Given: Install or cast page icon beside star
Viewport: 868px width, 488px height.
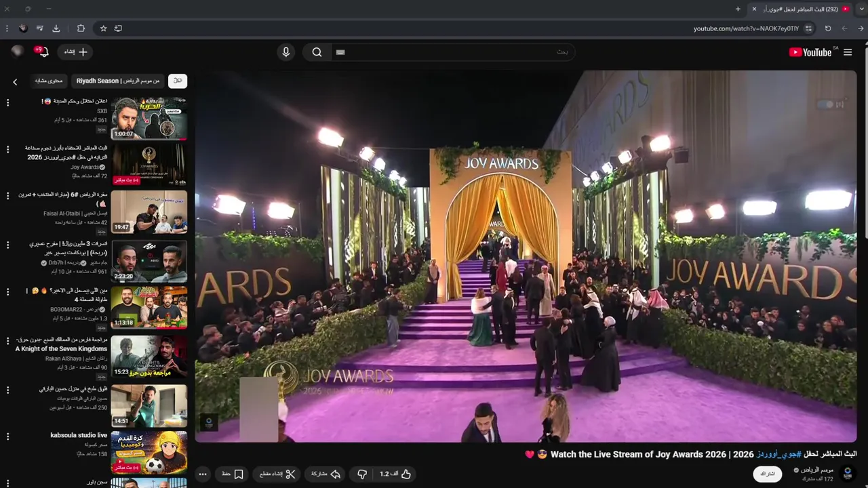Looking at the screenshot, I should click(118, 28).
